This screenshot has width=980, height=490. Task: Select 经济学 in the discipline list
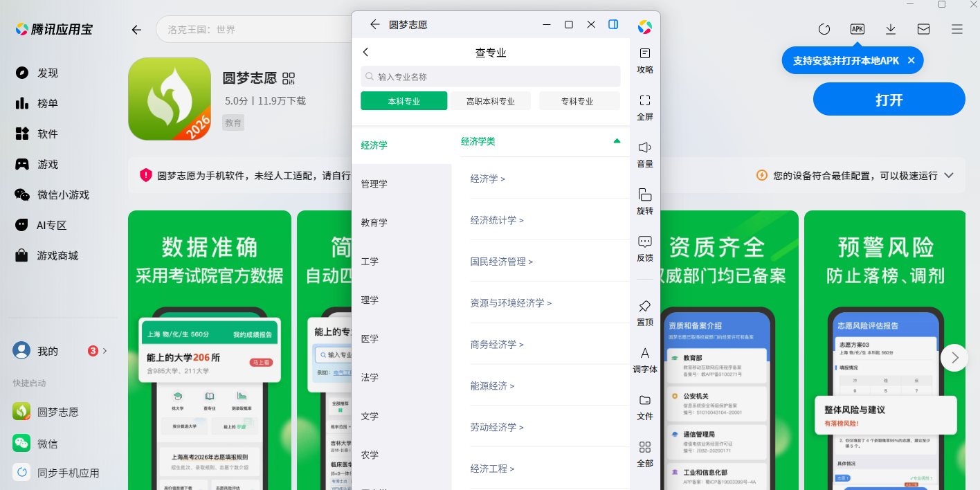coord(401,145)
